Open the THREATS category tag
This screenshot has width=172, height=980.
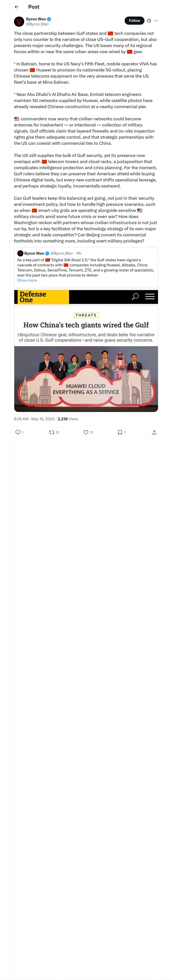86,315
